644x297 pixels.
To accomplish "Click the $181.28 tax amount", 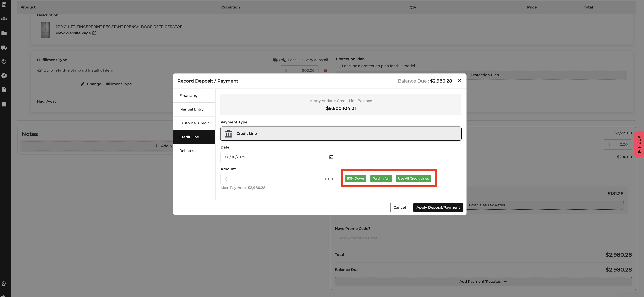I will point(615,193).
